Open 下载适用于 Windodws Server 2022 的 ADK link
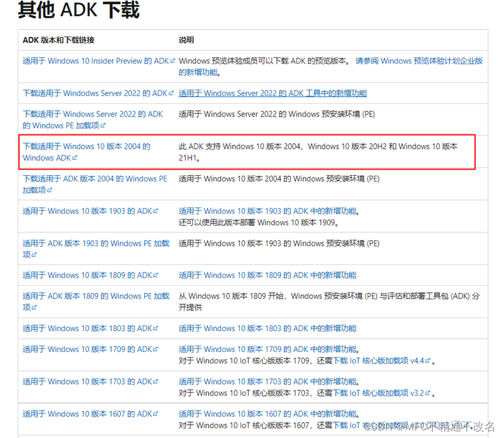 (98, 93)
